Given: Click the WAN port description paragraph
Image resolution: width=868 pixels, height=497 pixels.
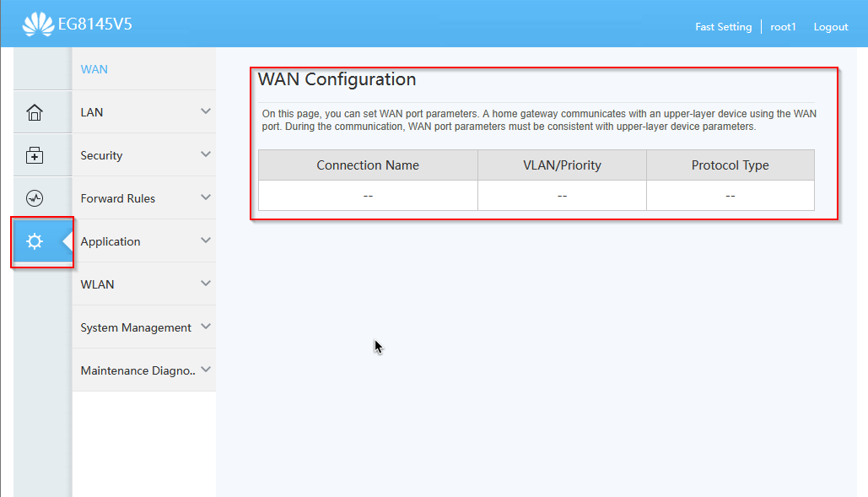Looking at the screenshot, I should tap(539, 120).
